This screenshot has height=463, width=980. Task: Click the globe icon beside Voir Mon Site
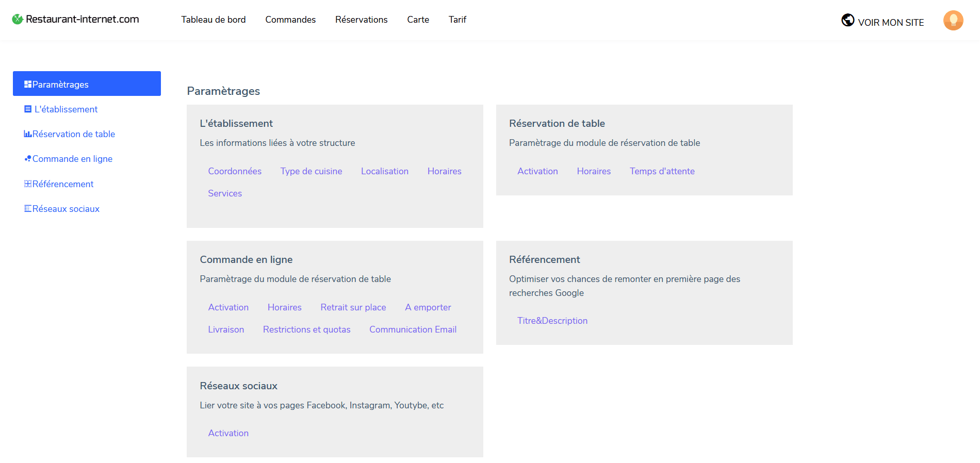[847, 20]
